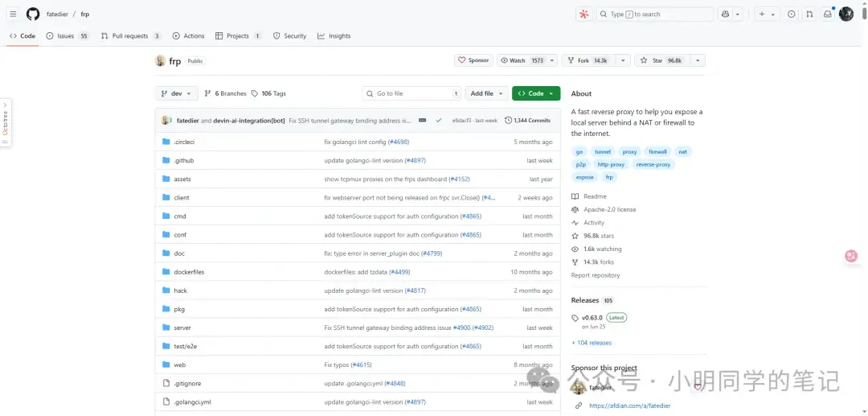Star the frp repository

[662, 60]
